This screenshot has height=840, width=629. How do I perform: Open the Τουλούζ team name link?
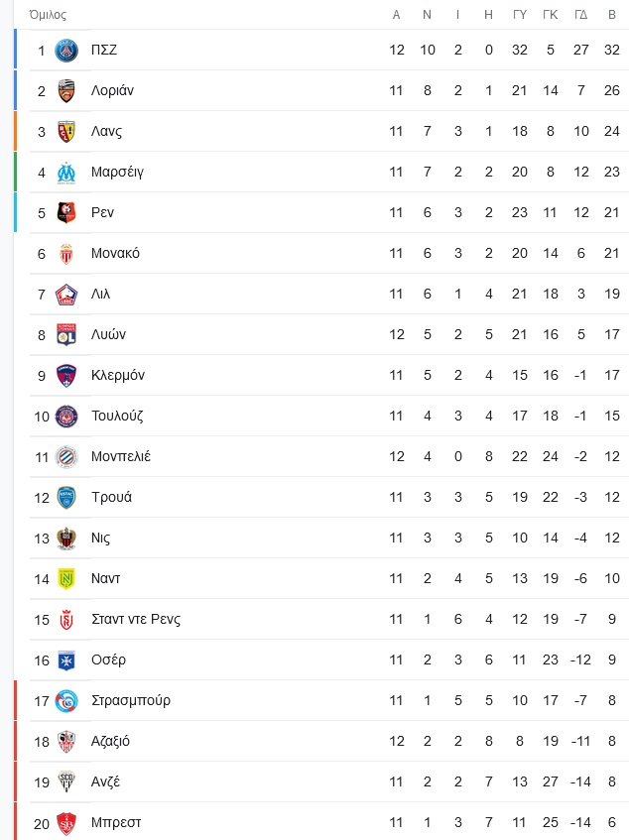tap(117, 416)
